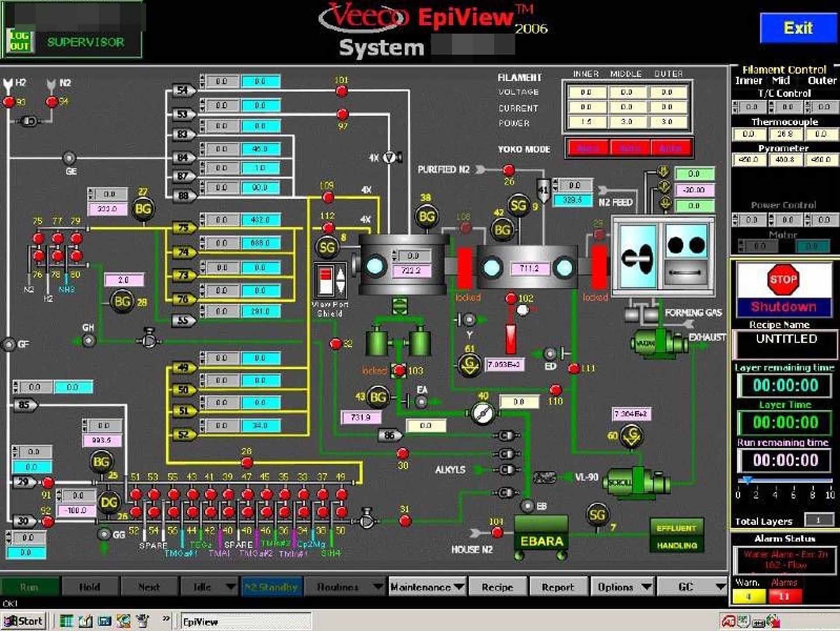
Task: Select the EpiView taskbar button
Action: 246,621
